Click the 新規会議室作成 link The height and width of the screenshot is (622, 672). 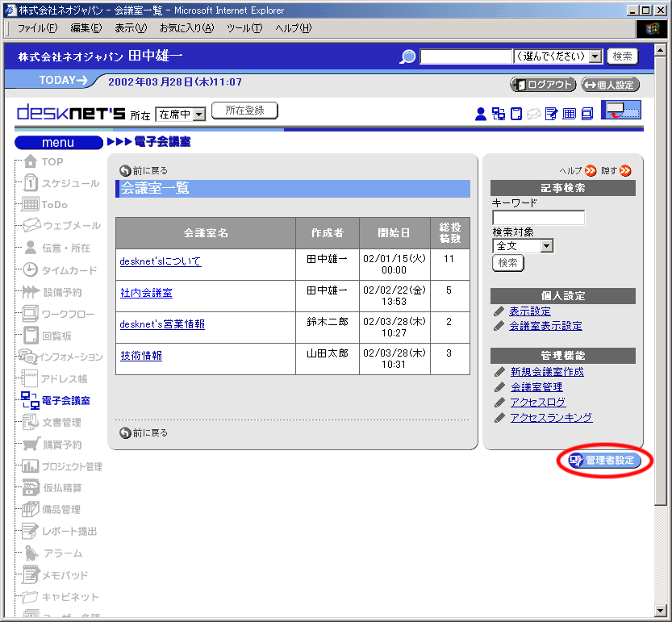coord(547,372)
